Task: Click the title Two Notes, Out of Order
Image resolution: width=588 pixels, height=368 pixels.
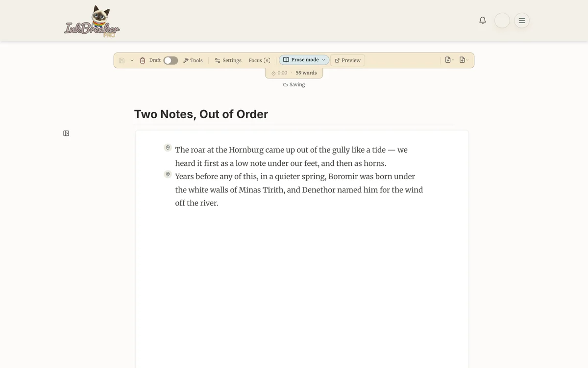Action: (201, 114)
